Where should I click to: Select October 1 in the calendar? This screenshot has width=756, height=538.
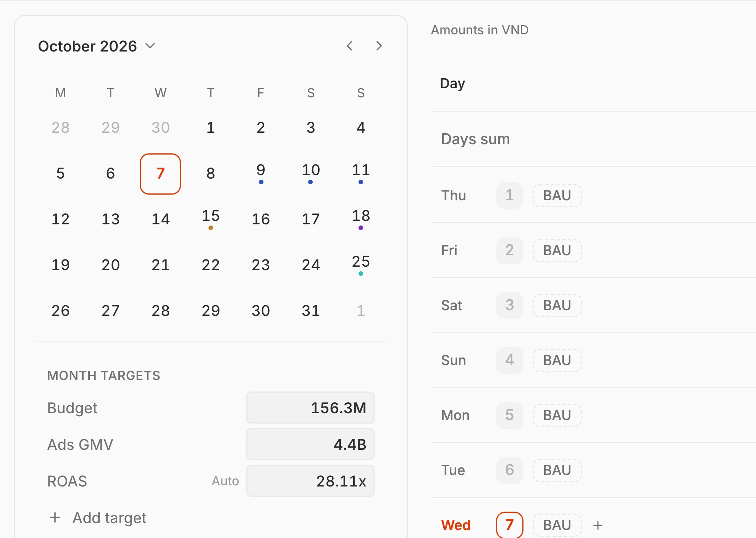(x=211, y=127)
